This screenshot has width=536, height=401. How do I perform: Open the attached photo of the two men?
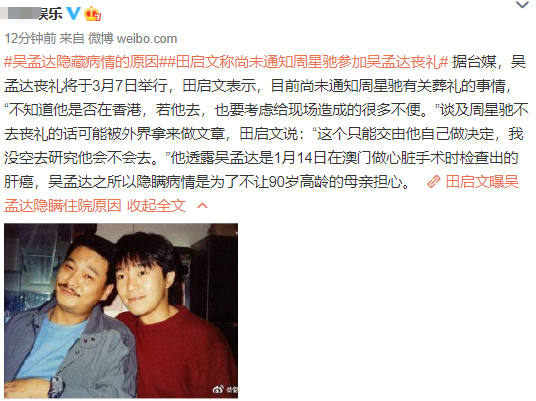(121, 311)
